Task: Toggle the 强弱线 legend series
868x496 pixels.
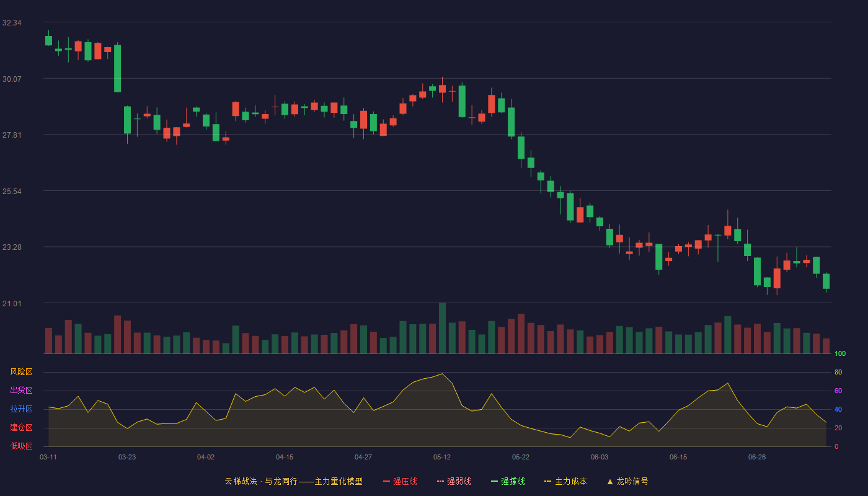Action: tap(454, 481)
